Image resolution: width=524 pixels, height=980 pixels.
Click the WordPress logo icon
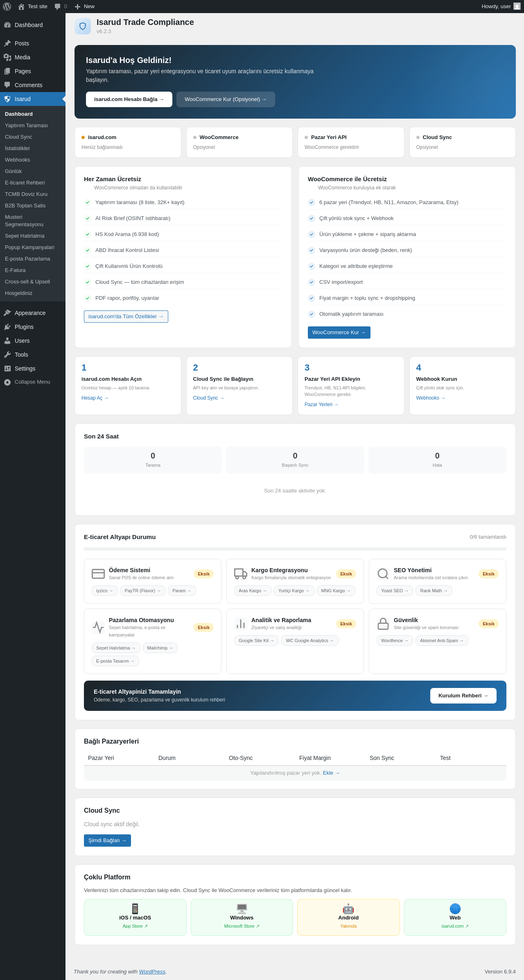7,7
